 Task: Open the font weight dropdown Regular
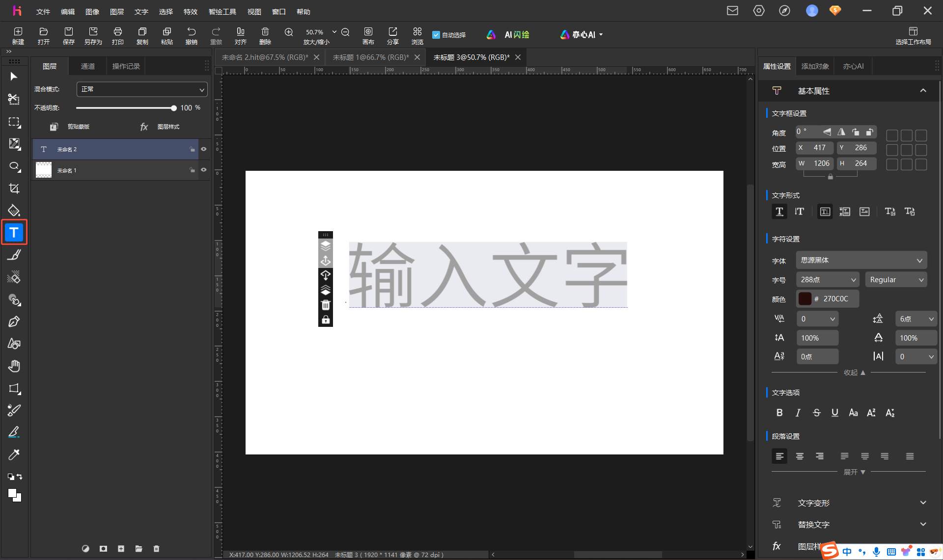(x=896, y=280)
